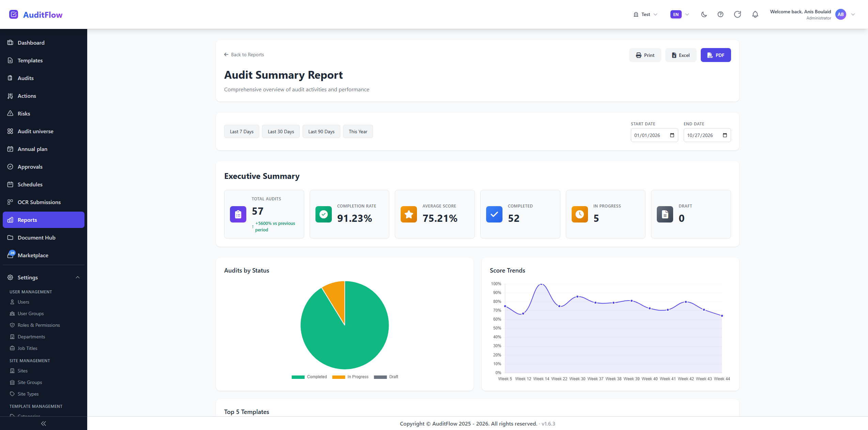Click the Sites building icon
Screen dimensions: 868x430
pos(12,371)
